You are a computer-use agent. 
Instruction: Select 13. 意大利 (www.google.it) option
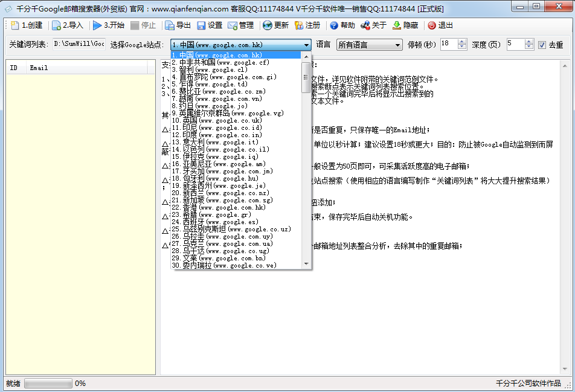coord(236,143)
